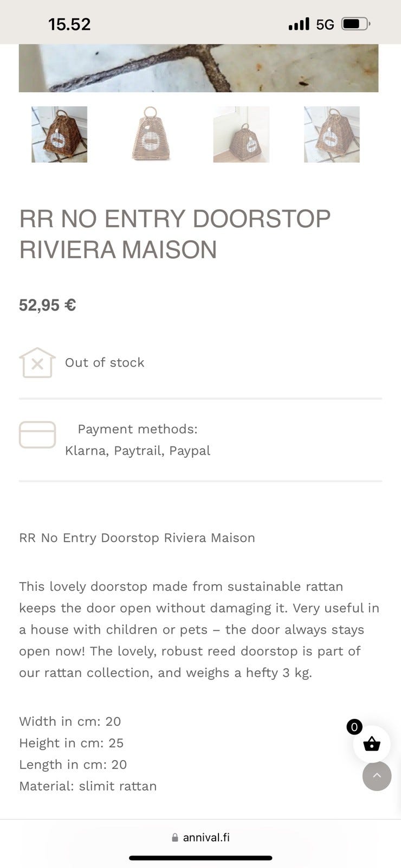The image size is (401, 868).
Task: Tap the battery indicator in status bar
Action: click(x=355, y=24)
